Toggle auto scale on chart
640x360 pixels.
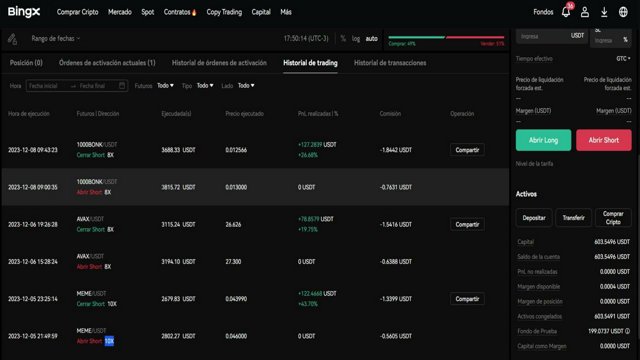coord(371,38)
